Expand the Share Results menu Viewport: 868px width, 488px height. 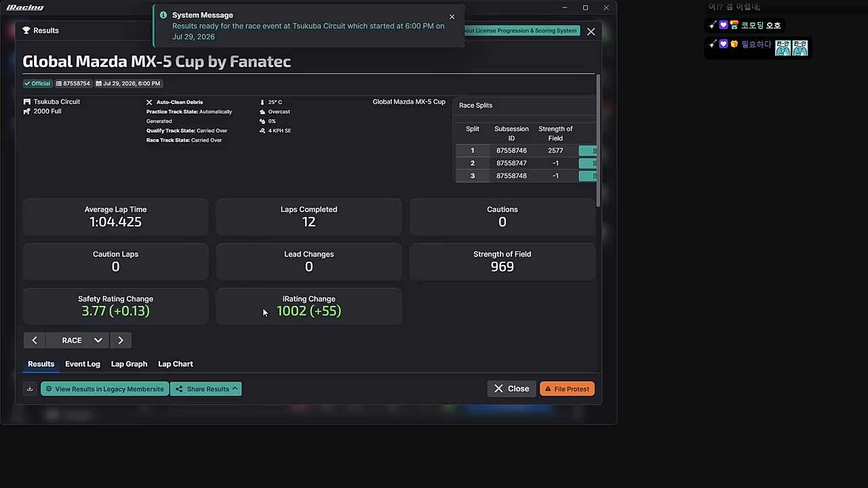[x=206, y=389]
